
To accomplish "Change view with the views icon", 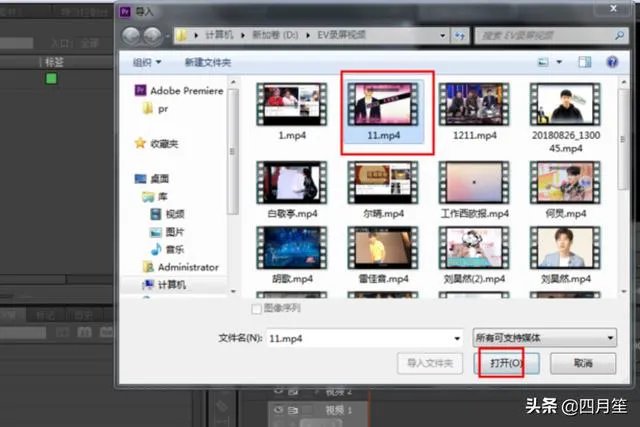I will pos(543,62).
